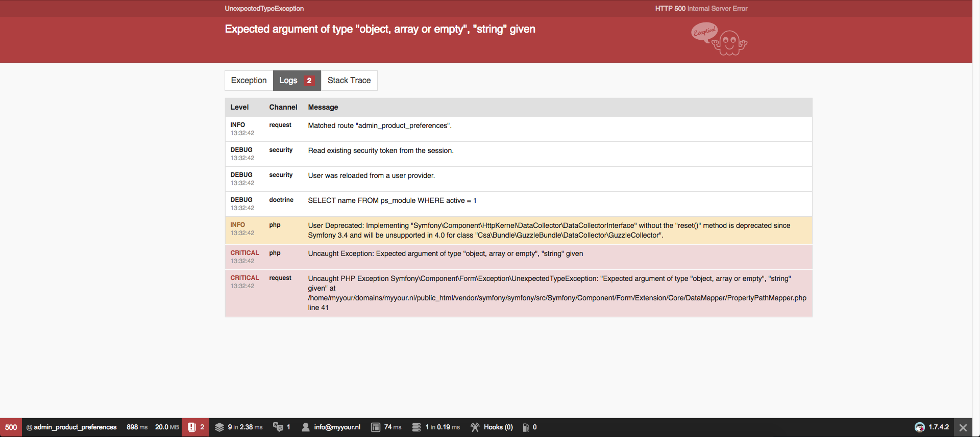This screenshot has width=980, height=437.
Task: Open the twig rendering icon panel
Action: 376,427
